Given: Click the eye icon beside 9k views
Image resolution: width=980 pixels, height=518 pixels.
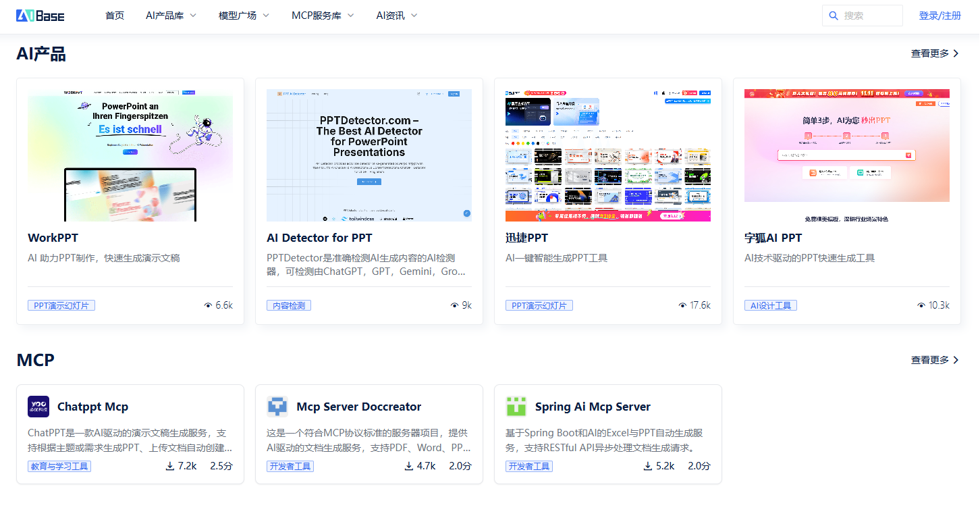Looking at the screenshot, I should [x=454, y=305].
